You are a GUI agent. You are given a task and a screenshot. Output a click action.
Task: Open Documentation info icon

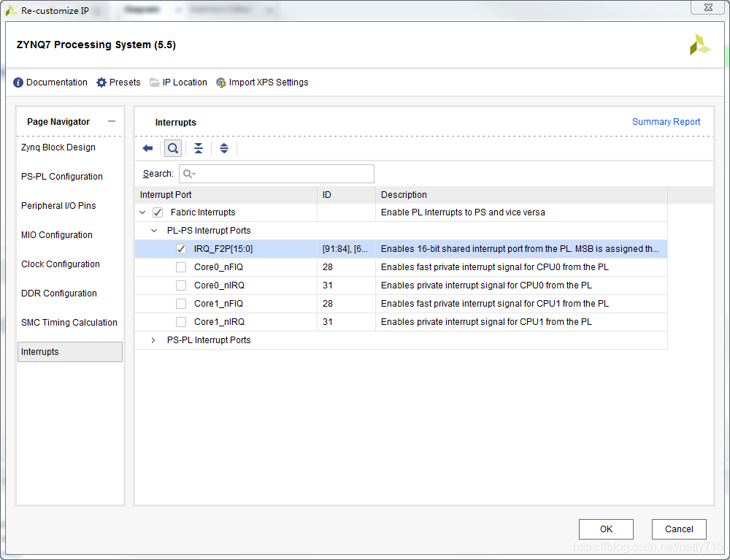pos(18,83)
